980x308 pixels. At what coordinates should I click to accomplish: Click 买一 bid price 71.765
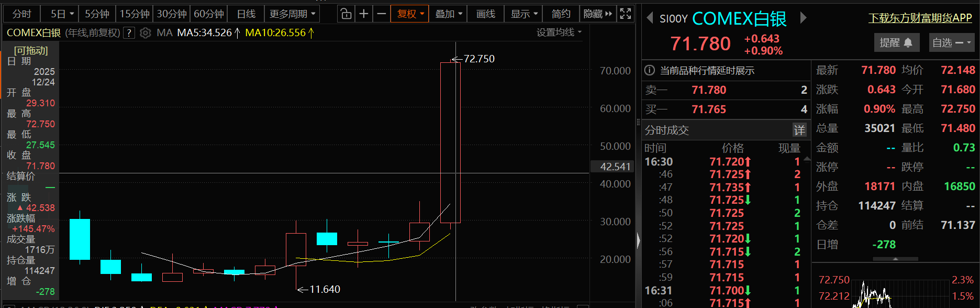(709, 109)
